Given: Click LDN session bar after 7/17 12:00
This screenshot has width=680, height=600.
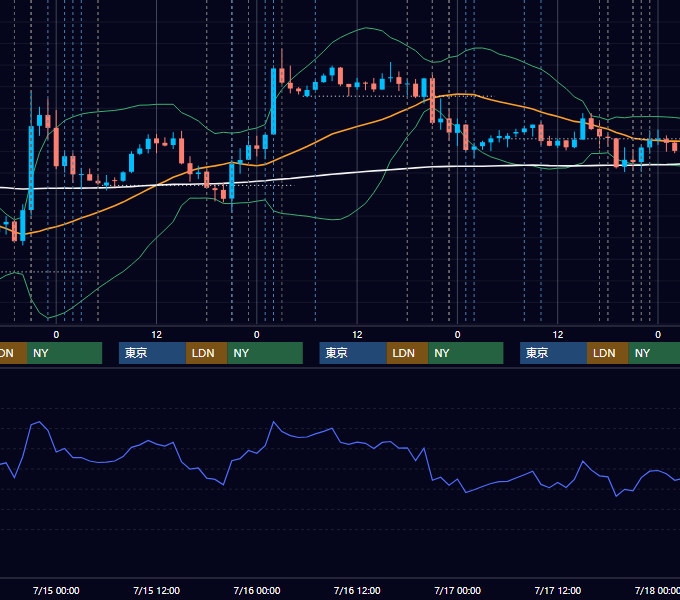Looking at the screenshot, I should tap(608, 353).
